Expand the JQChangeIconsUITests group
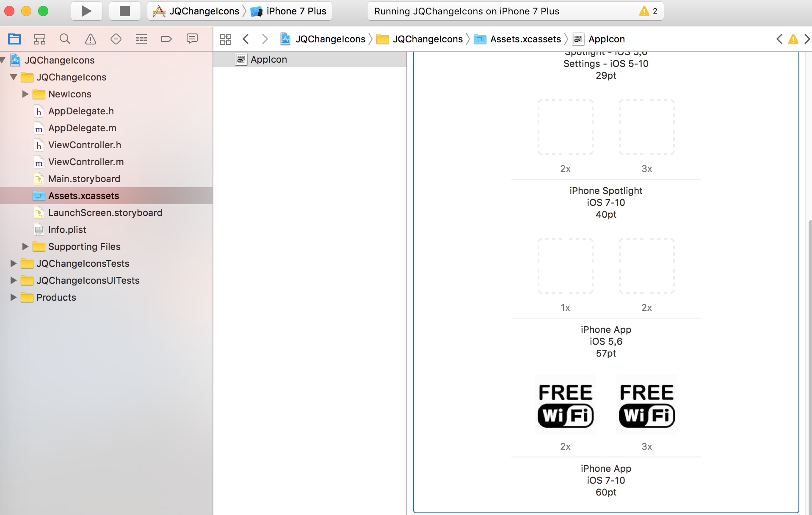 tap(13, 280)
